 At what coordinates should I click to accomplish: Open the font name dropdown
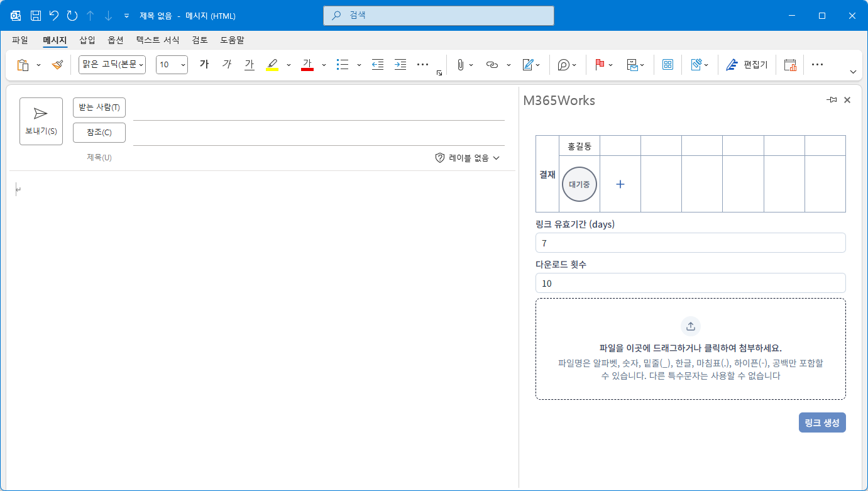pyautogui.click(x=112, y=65)
